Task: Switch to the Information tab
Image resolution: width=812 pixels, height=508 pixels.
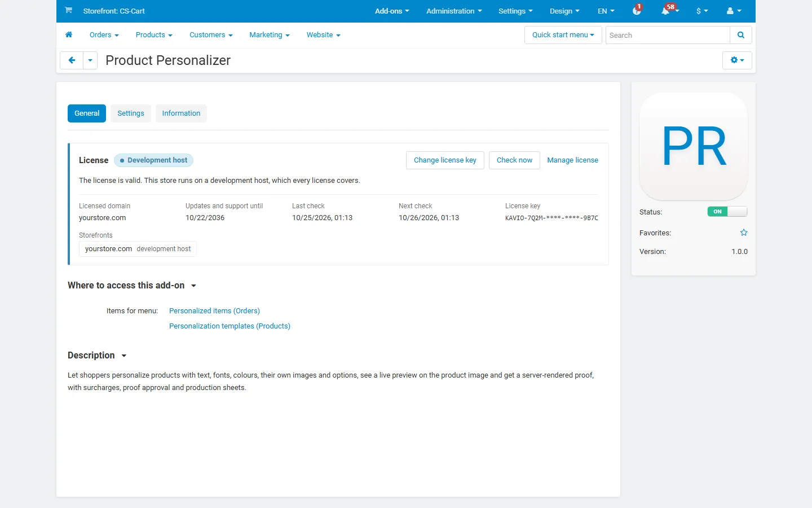Action: click(x=181, y=113)
